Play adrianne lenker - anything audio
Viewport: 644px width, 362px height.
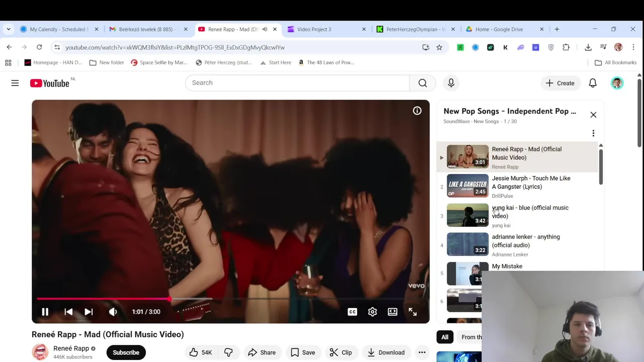[526, 241]
